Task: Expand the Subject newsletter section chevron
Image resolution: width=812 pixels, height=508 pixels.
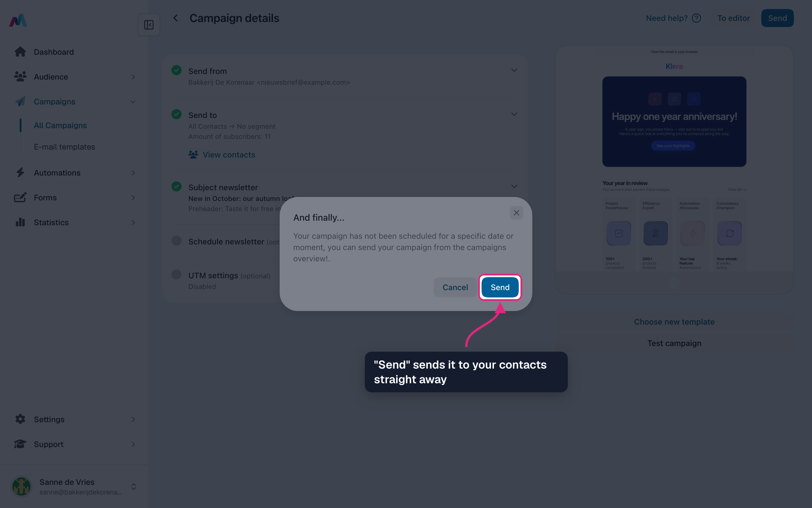Action: pyautogui.click(x=514, y=187)
